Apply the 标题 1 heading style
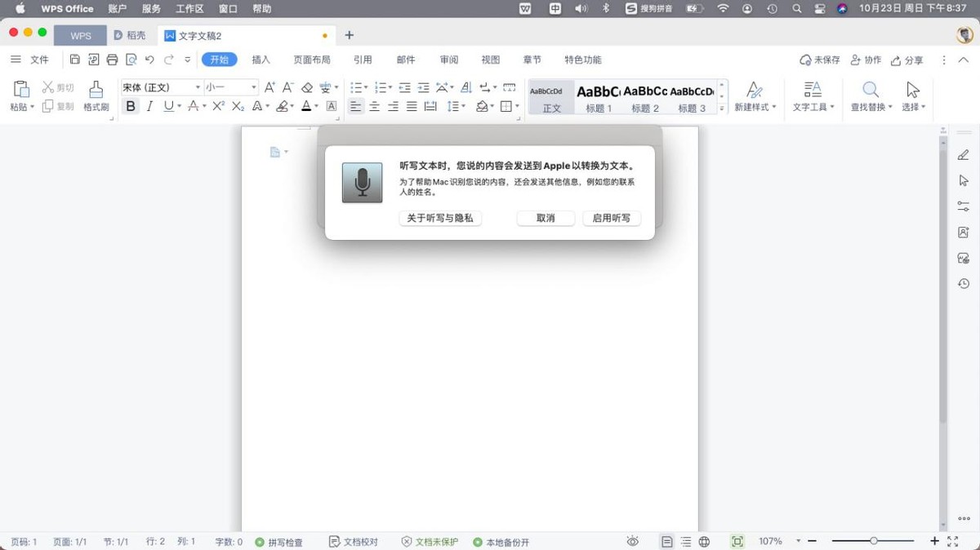This screenshot has width=980, height=550. coord(599,98)
